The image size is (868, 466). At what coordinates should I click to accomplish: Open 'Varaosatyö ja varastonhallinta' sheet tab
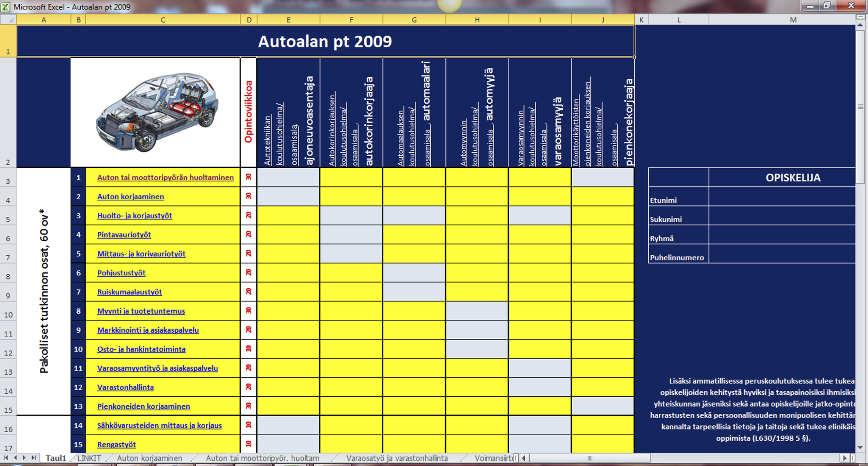[x=397, y=458]
